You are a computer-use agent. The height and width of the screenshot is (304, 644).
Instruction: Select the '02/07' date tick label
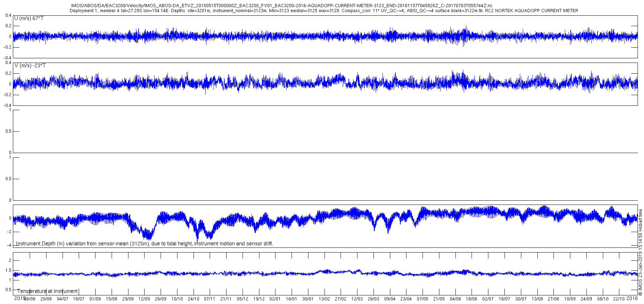(x=488, y=299)
